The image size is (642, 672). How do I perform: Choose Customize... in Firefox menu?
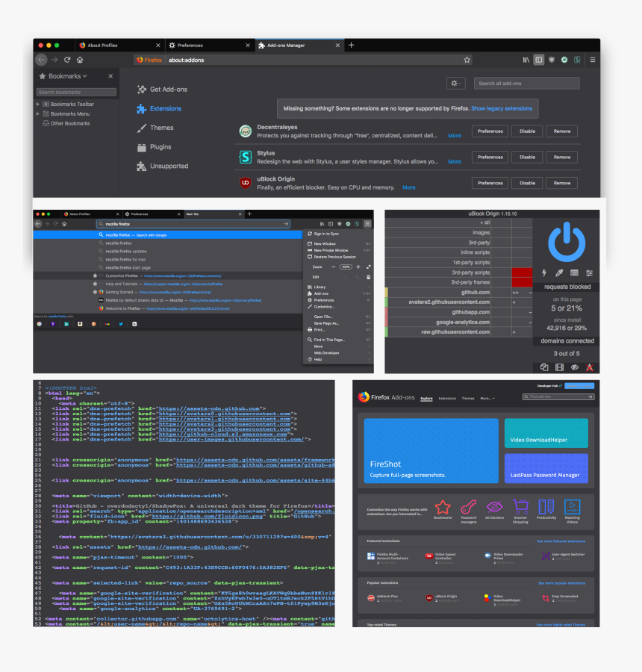coord(338,307)
